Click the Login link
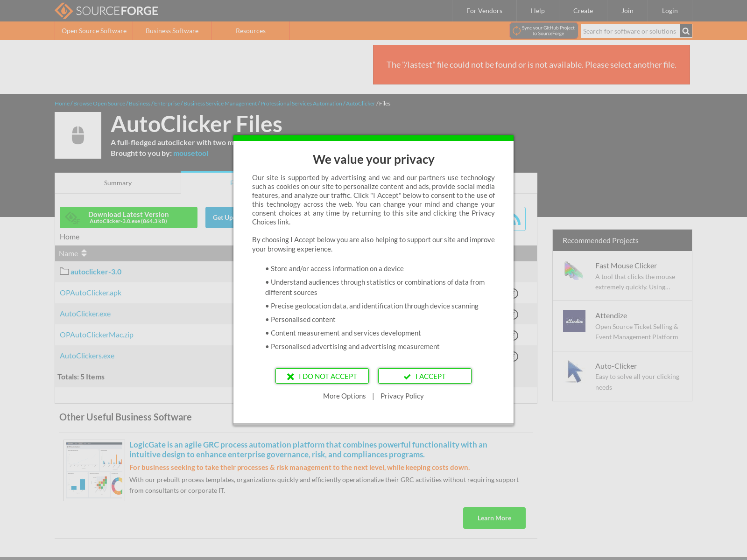This screenshot has width=747, height=560. click(x=669, y=11)
